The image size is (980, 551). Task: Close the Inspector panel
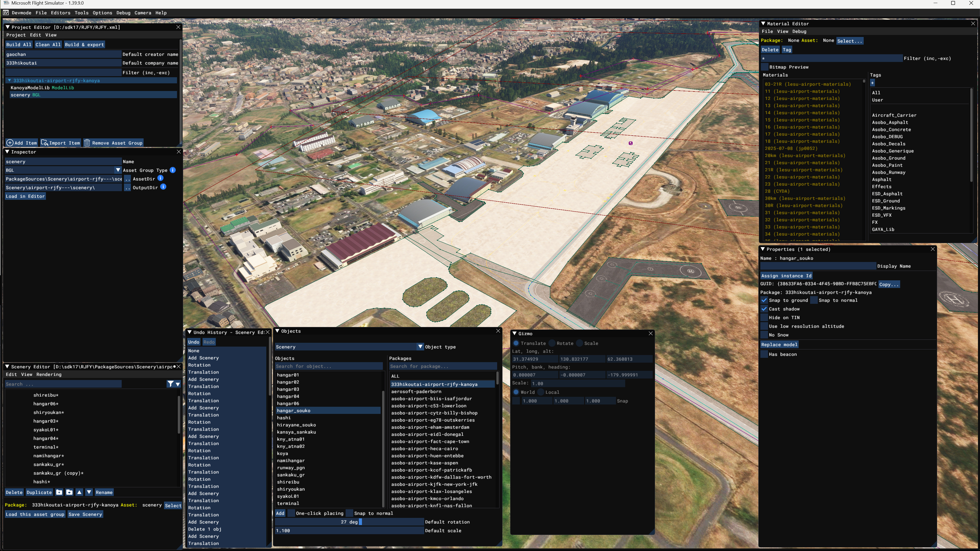coord(179,152)
